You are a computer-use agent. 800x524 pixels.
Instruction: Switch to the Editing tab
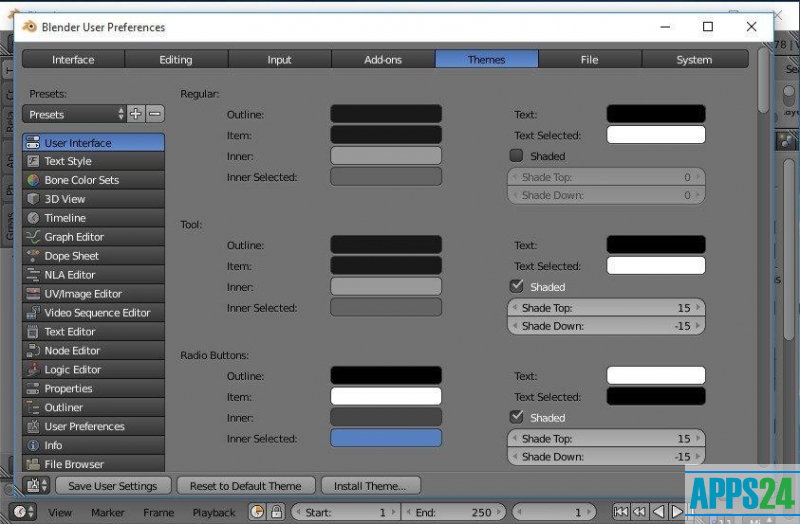pos(176,59)
